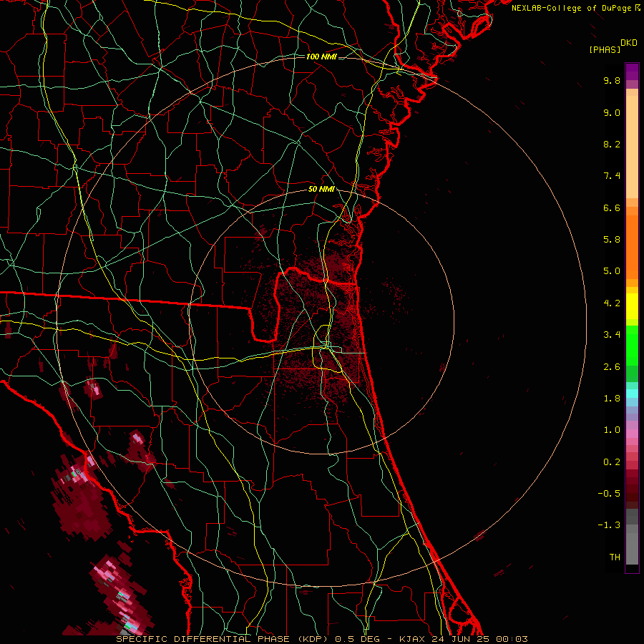Click the 1.0 legend value
Viewport: 644px width, 644px height.
pyautogui.click(x=612, y=430)
